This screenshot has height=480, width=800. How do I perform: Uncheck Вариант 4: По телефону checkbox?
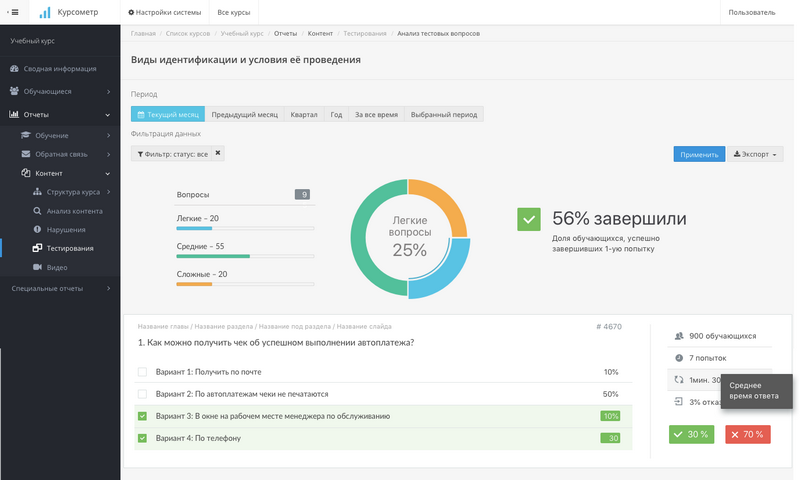tap(142, 438)
